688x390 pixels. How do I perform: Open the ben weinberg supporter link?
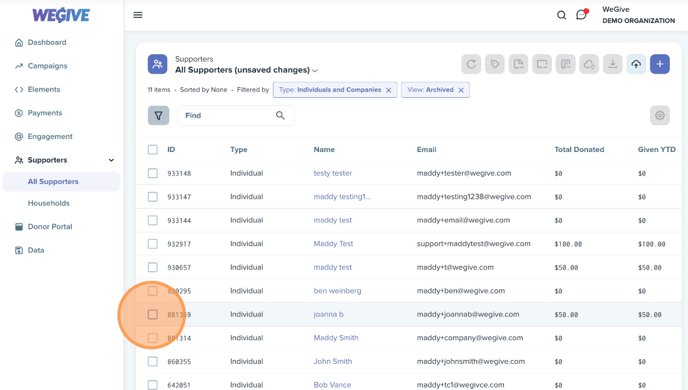click(x=337, y=291)
